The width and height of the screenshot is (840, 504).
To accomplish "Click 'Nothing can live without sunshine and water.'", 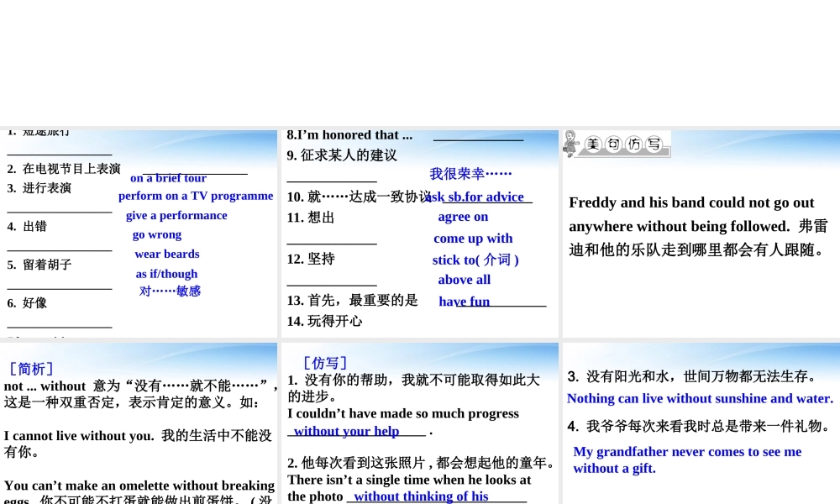I will [701, 398].
